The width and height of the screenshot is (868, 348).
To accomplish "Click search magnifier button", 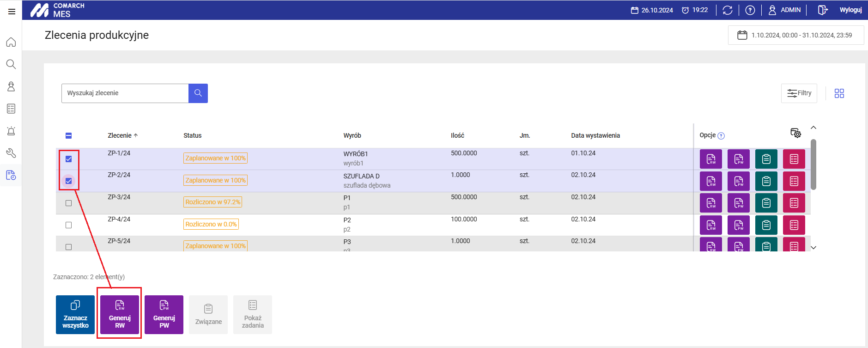I will (x=198, y=93).
